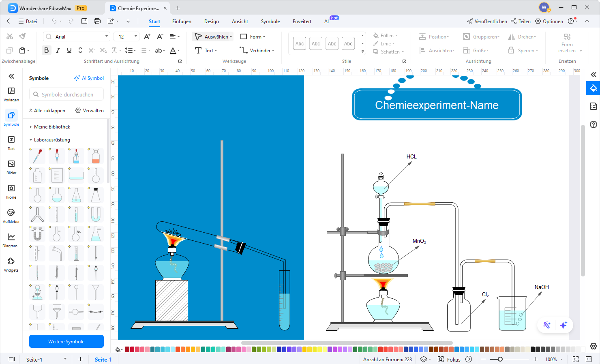The width and height of the screenshot is (600, 364).
Task: Toggle subscript formatting
Action: coord(103,50)
